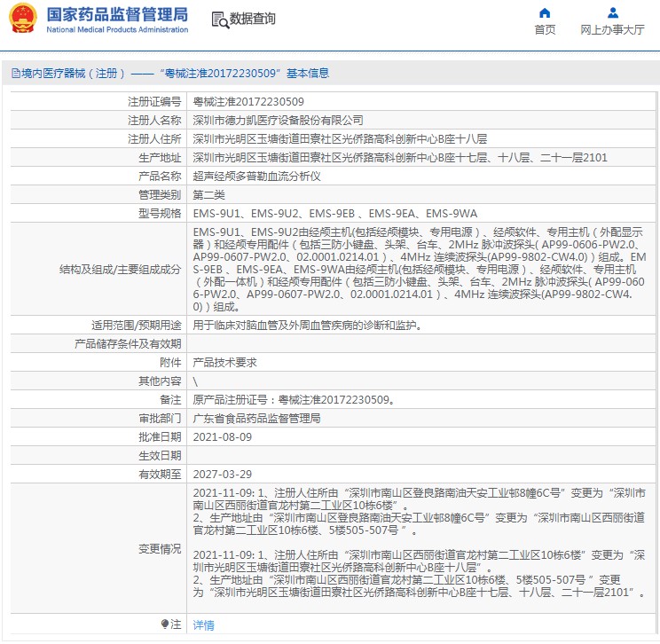Click the 注册人住所 address value
Image resolution: width=660 pixels, height=644 pixels.
340,139
